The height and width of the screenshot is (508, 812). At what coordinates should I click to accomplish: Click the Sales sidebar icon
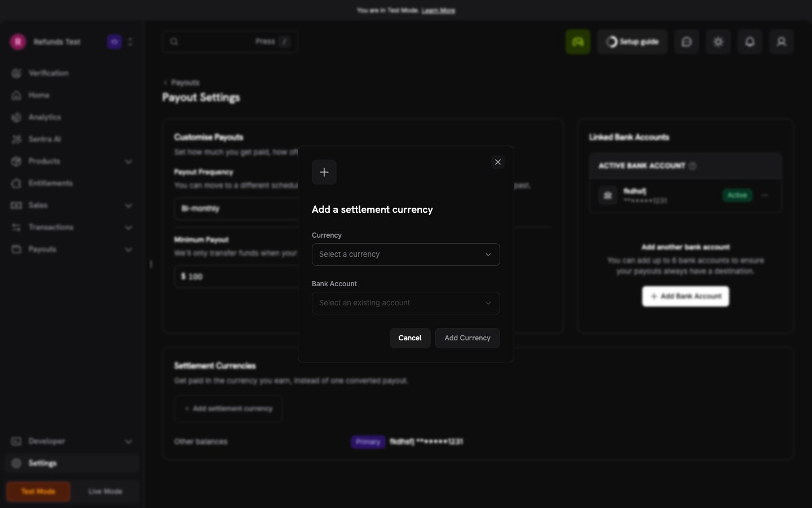pyautogui.click(x=16, y=205)
